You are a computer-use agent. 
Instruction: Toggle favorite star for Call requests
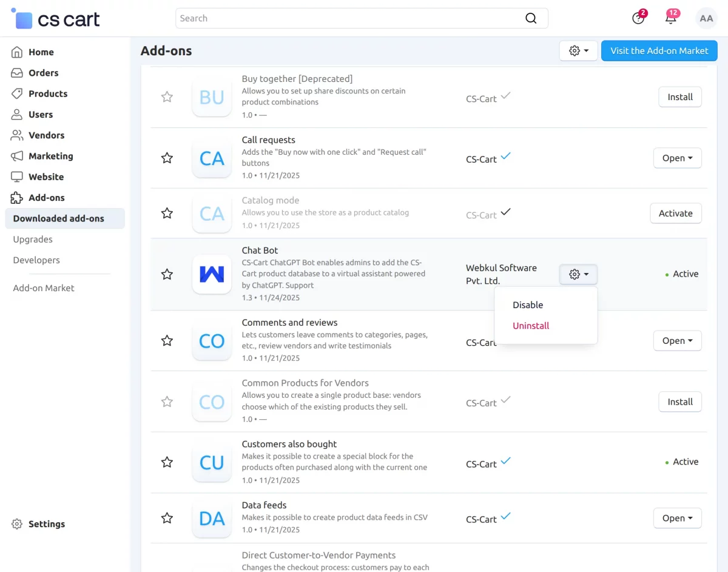167,158
